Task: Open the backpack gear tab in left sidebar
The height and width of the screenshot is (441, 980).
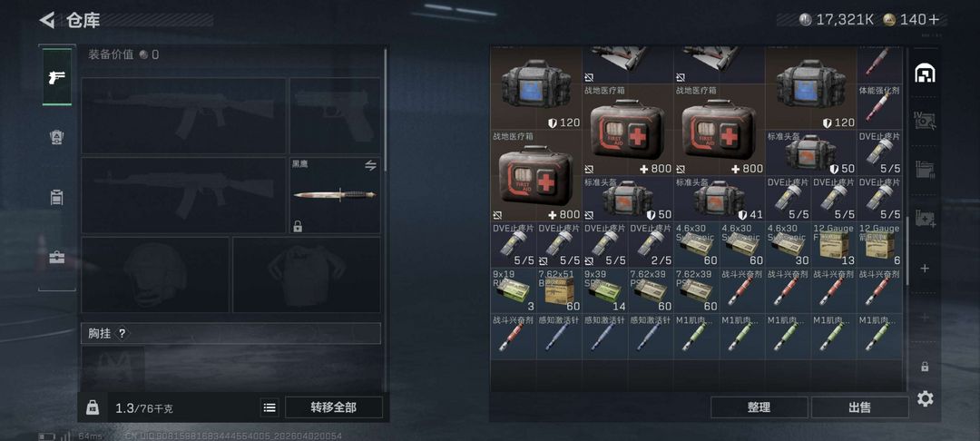Action: (x=57, y=137)
